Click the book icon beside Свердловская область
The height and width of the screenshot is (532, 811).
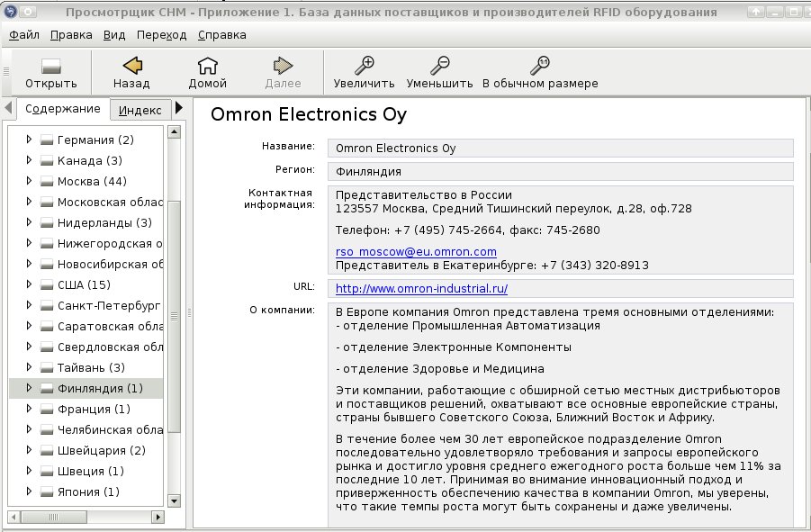(x=47, y=347)
